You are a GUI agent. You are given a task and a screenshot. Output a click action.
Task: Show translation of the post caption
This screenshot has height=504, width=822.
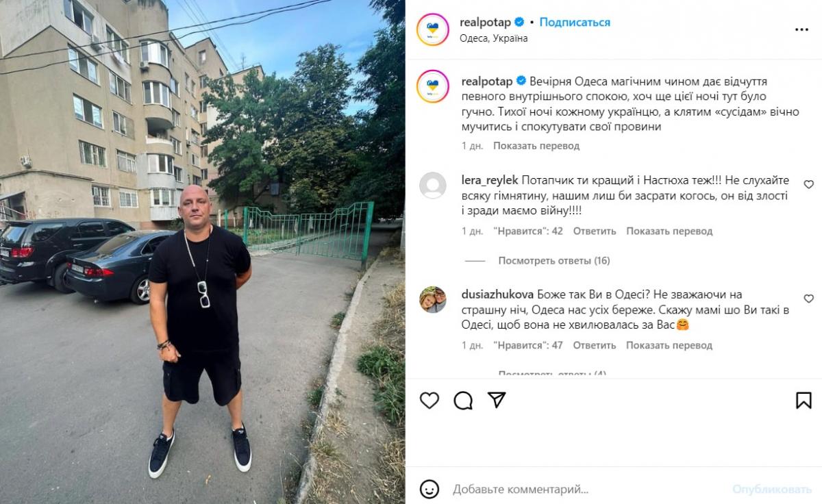[536, 146]
